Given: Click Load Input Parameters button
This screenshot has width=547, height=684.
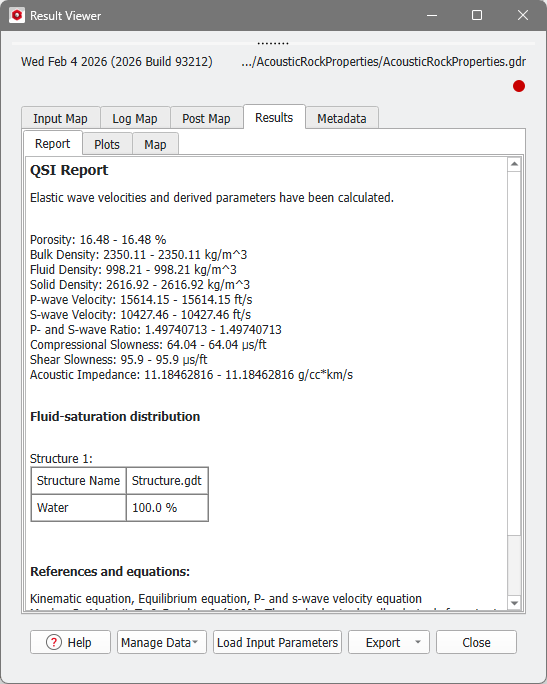Looking at the screenshot, I should [x=277, y=642].
